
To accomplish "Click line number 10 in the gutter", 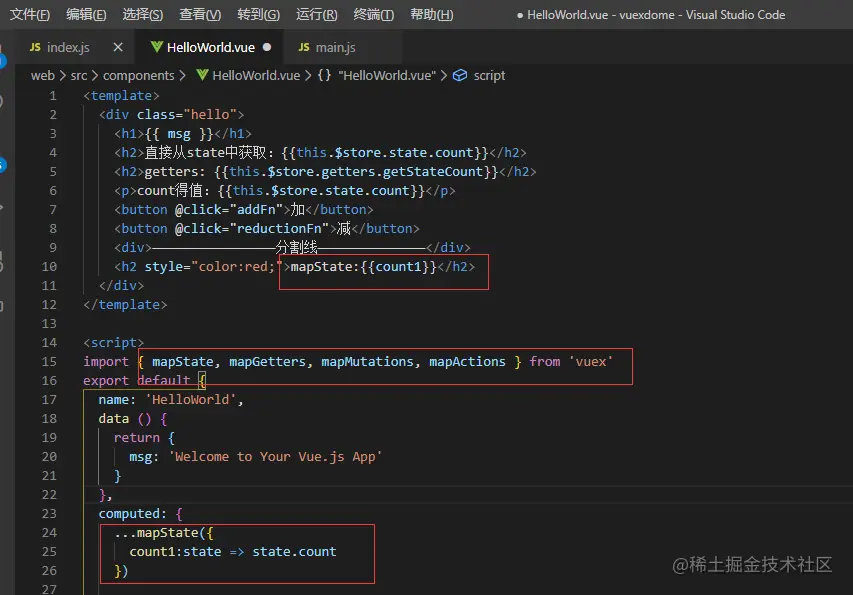I will 49,266.
